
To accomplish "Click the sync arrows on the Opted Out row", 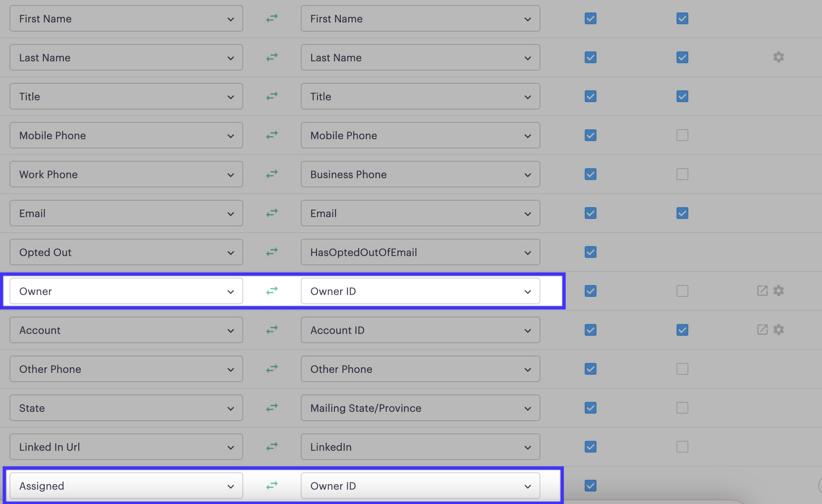I will 272,252.
